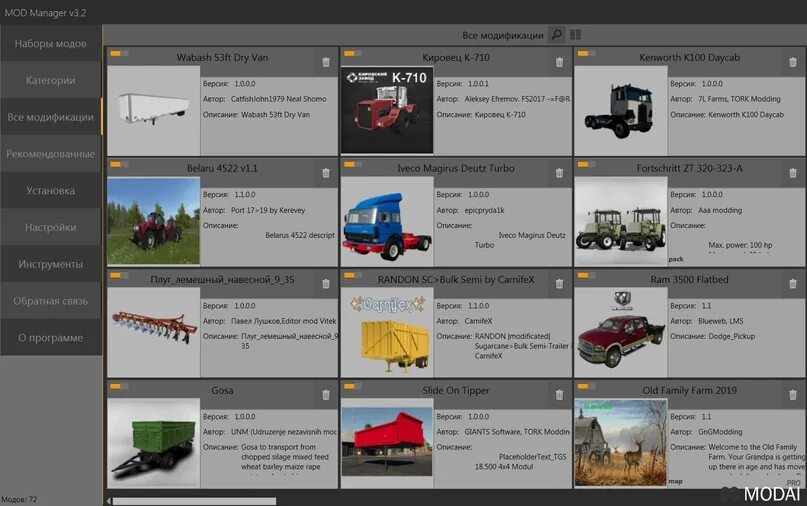Click author text CatfishJohn1979 Neal Shomo

point(278,99)
